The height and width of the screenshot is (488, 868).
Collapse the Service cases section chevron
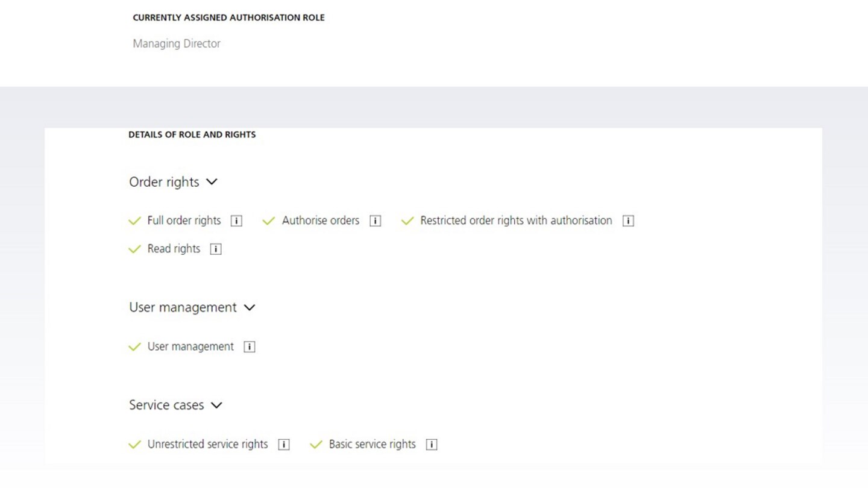[216, 405]
